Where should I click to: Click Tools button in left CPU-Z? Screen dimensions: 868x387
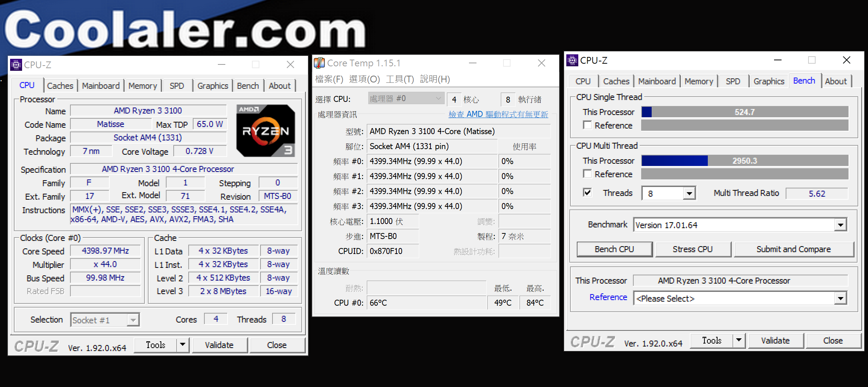(156, 345)
